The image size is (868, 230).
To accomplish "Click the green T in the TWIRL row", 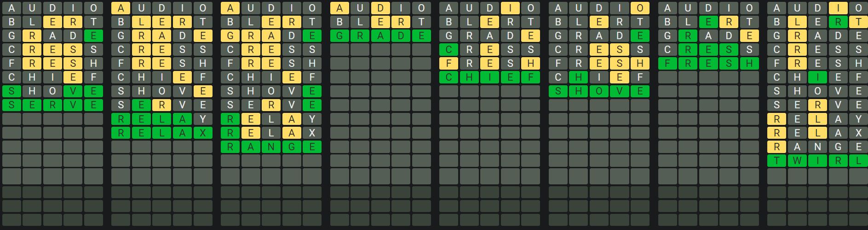I will tap(777, 161).
